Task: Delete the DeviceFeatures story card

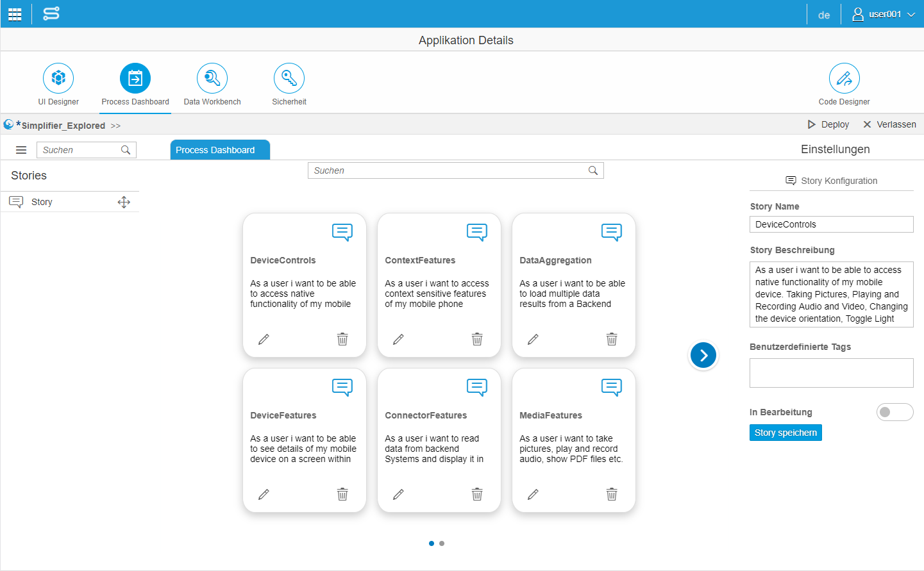Action: point(342,494)
